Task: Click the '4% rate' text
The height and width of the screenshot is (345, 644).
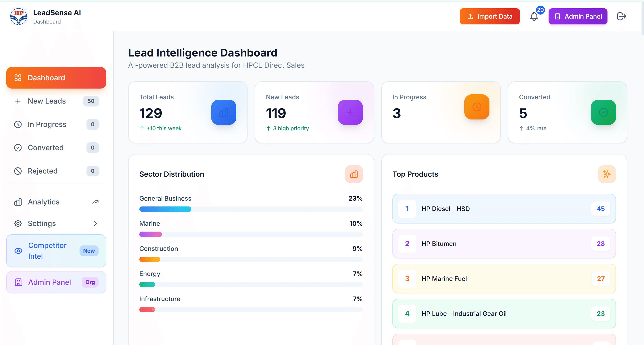Action: (536, 128)
